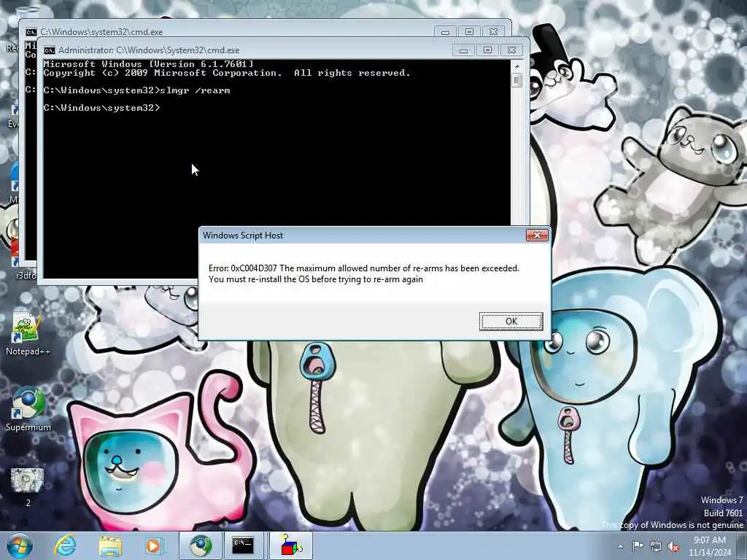Click the slmgr /rearm command line
This screenshot has width=747, height=560.
[x=136, y=90]
